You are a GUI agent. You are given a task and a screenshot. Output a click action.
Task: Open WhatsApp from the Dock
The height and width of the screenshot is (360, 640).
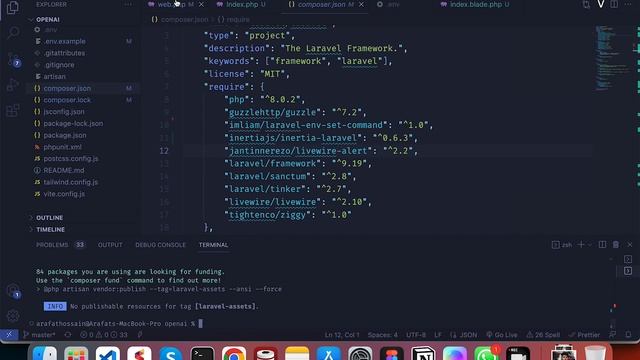486,353
